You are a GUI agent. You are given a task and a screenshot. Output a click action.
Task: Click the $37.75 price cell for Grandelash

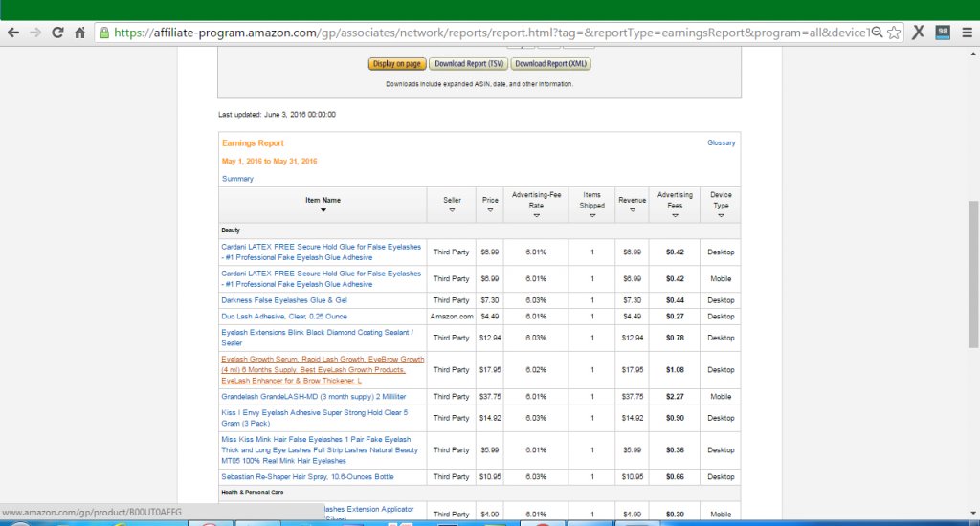click(490, 397)
